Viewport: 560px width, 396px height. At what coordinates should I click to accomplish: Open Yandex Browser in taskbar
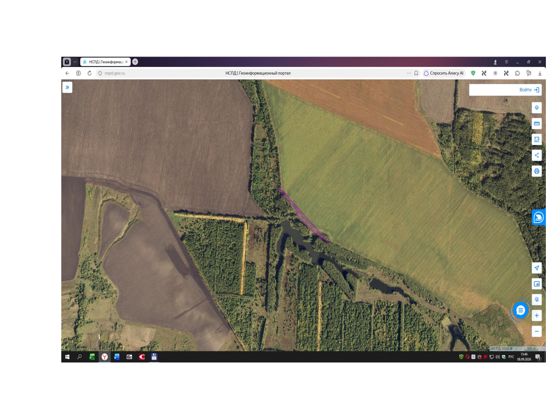pos(104,357)
